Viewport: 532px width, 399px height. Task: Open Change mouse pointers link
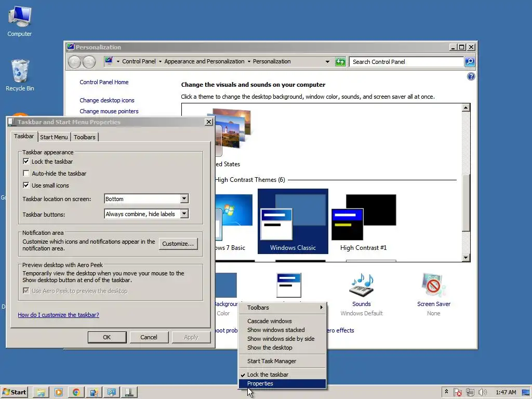[x=109, y=111]
